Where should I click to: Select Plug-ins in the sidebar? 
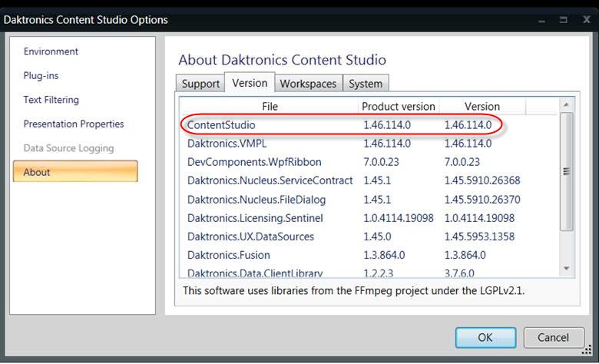(41, 76)
